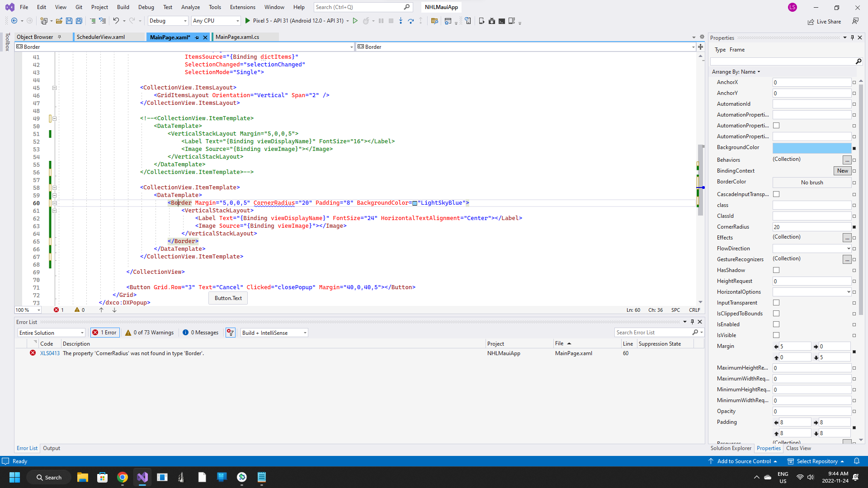
Task: Open the Build menu
Action: [123, 7]
